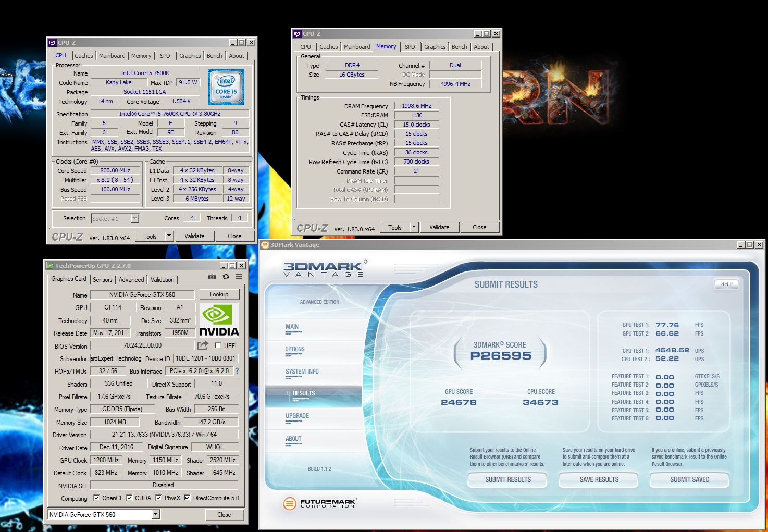
Task: Click the NVIDIA logo in GPU-Z
Action: coord(219,320)
